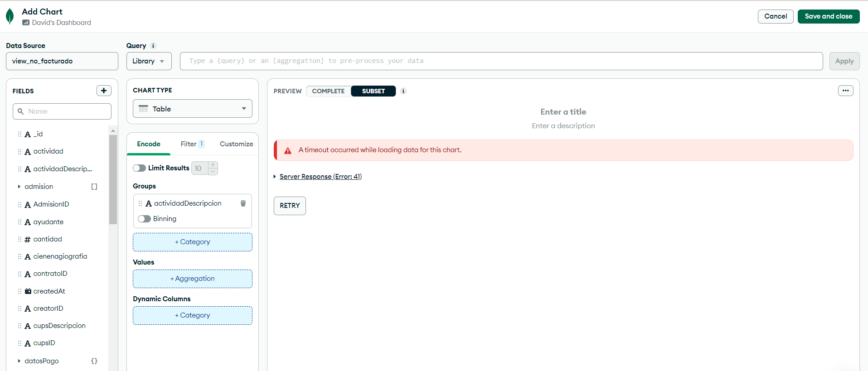Click the add field plus icon
Viewport: 868px width, 371px height.
(x=104, y=91)
